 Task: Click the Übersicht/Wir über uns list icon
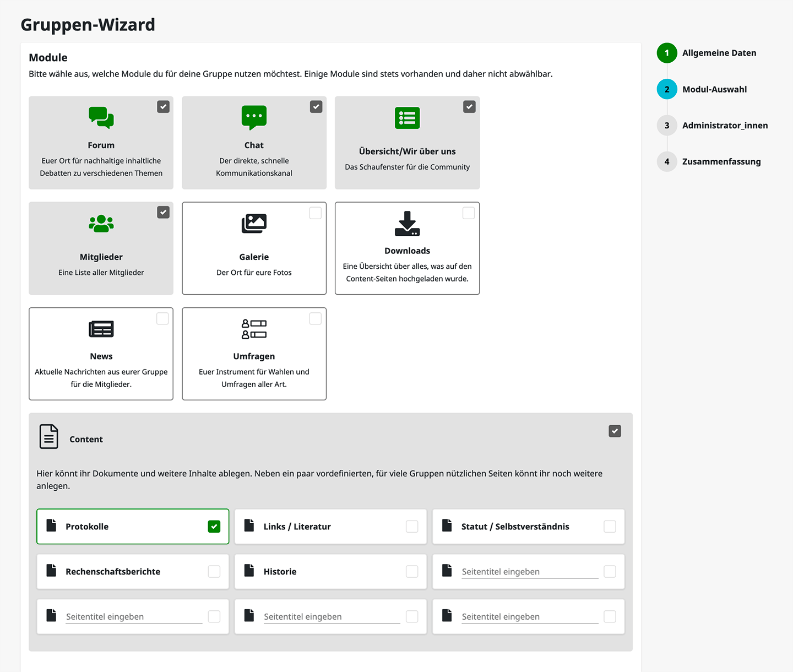point(407,117)
